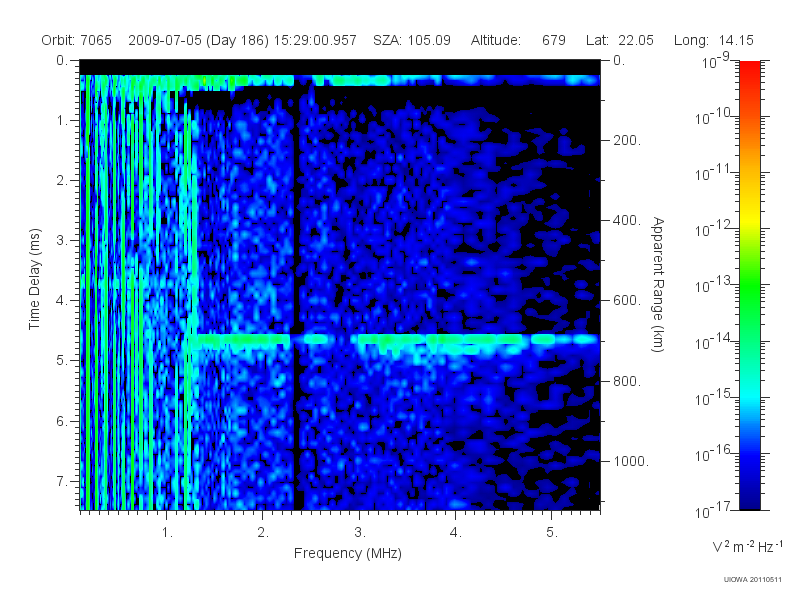Click the '3.' tick on the time delay axis
Screen dimensions: 800x600
coord(62,241)
